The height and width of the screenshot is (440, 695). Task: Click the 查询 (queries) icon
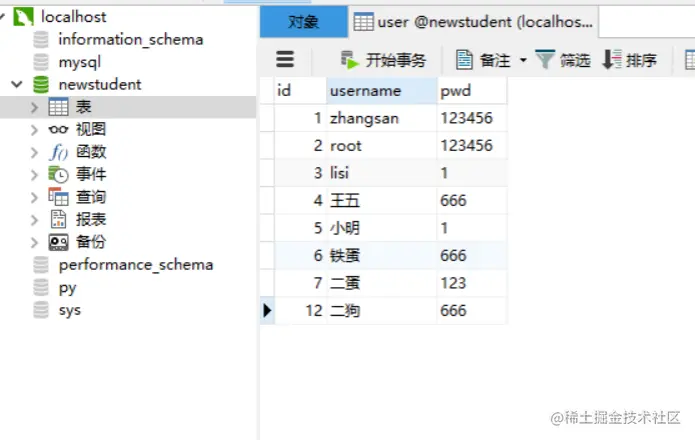[58, 197]
